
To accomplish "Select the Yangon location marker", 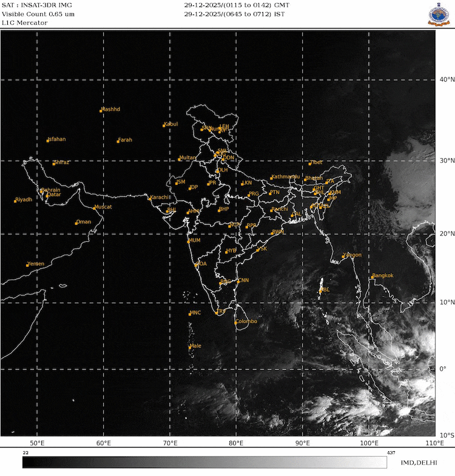I will (343, 256).
